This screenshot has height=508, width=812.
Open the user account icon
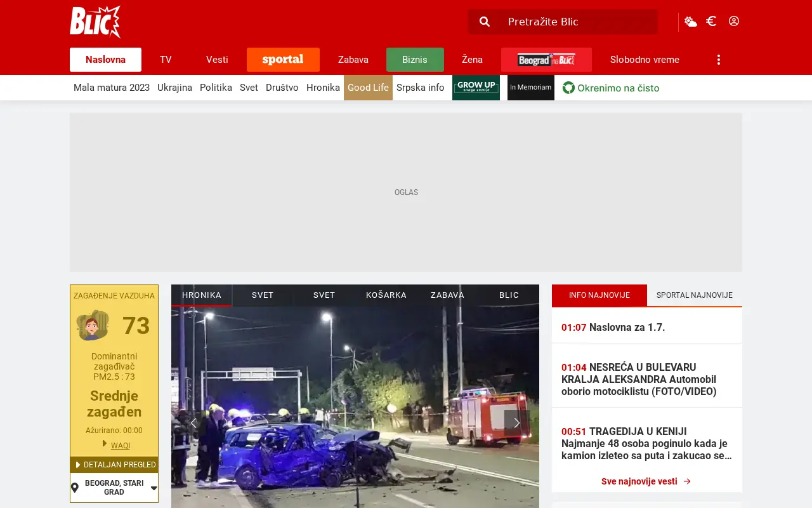[734, 21]
